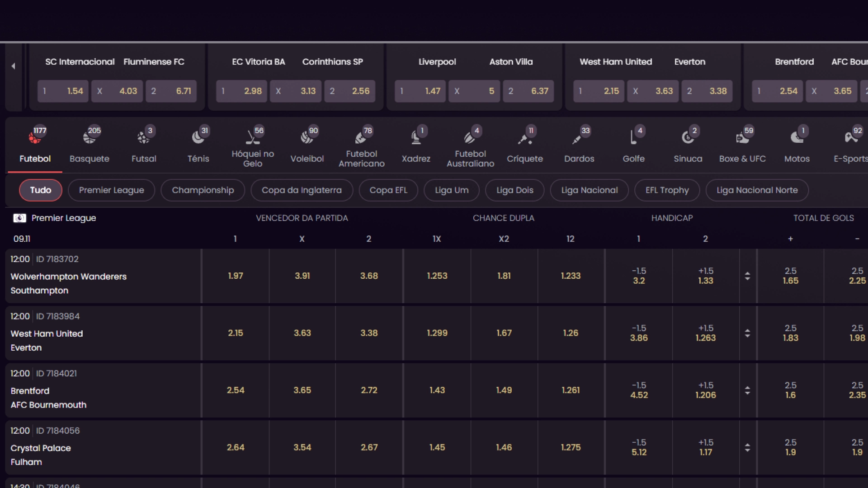868x488 pixels.
Task: Select Liga Nacional Norte filter
Action: click(757, 190)
